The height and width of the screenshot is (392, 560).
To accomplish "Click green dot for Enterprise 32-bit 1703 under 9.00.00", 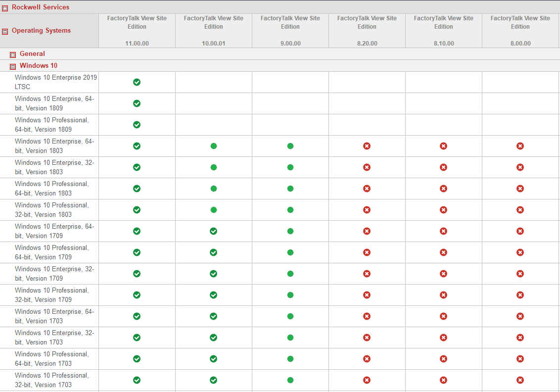I will tap(290, 338).
